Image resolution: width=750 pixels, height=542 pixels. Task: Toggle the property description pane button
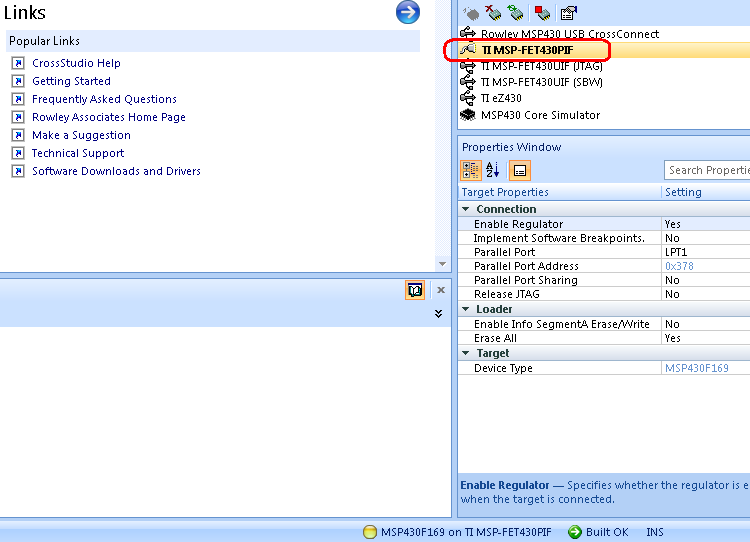coord(519,171)
